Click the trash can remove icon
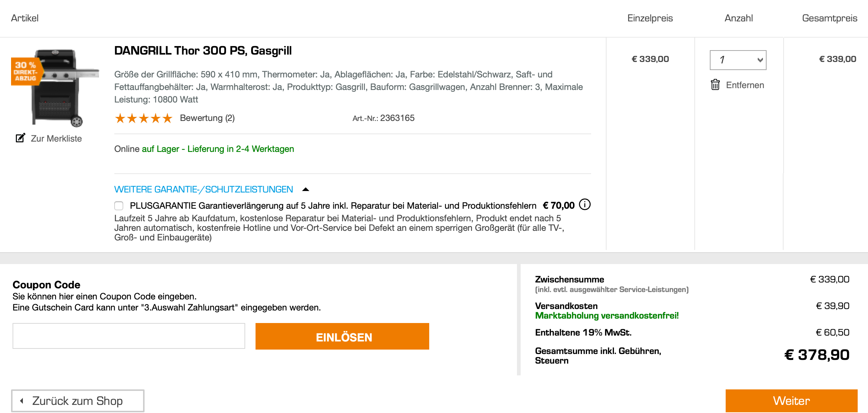Image resolution: width=868 pixels, height=413 pixels. [x=715, y=85]
